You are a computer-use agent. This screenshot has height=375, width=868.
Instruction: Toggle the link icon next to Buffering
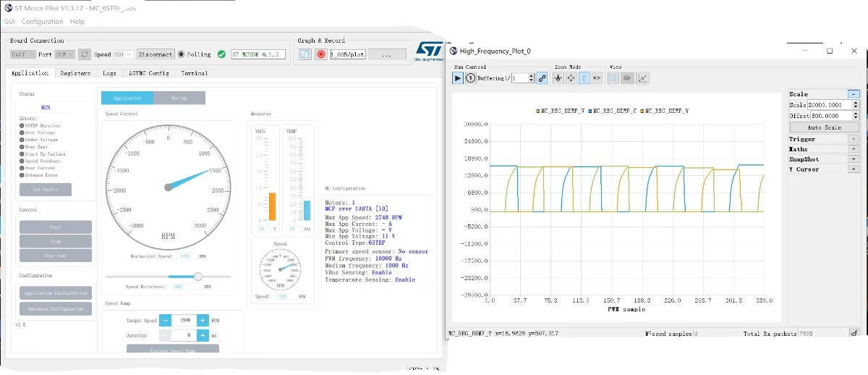click(x=542, y=78)
